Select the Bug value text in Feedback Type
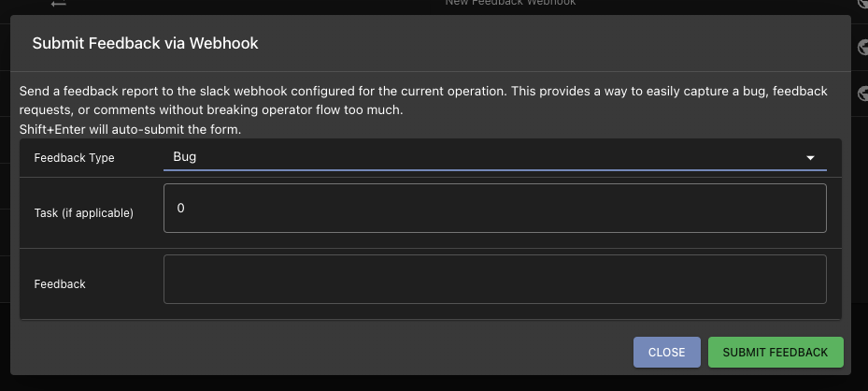 tap(184, 157)
